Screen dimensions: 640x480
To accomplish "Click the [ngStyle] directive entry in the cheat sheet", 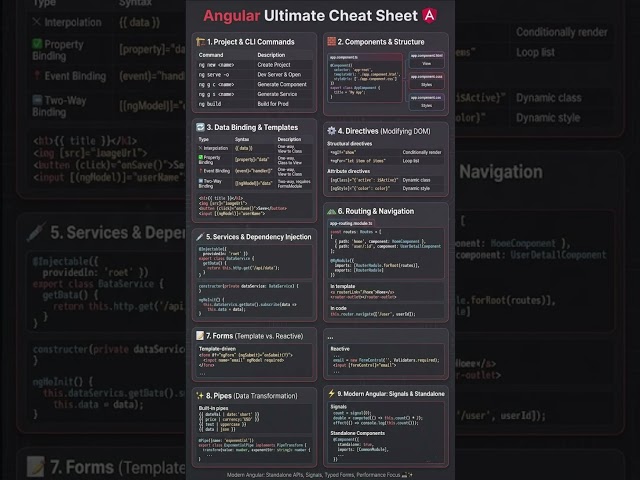I will (360, 189).
